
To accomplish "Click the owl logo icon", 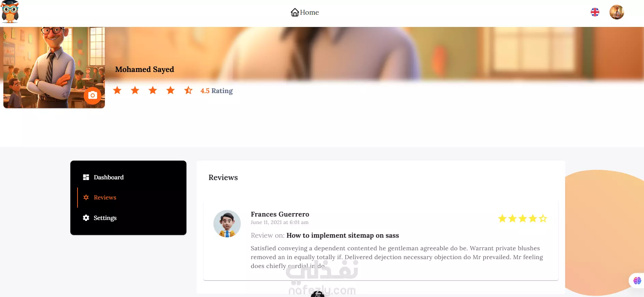I will click(x=10, y=12).
